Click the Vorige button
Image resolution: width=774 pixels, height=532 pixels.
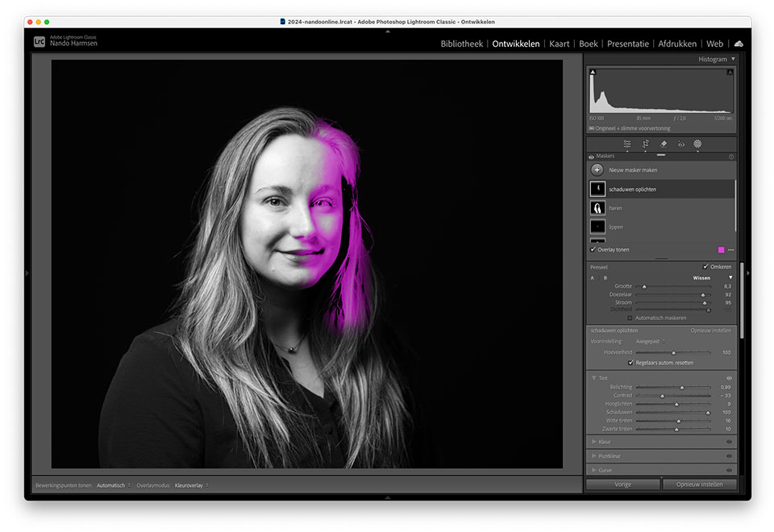(623, 484)
